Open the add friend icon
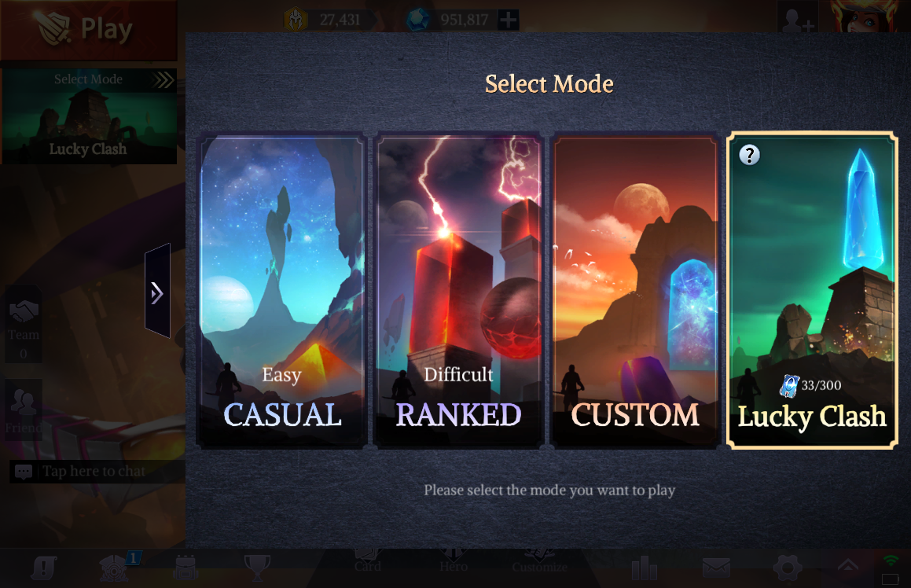Image resolution: width=911 pixels, height=588 pixels. (799, 19)
